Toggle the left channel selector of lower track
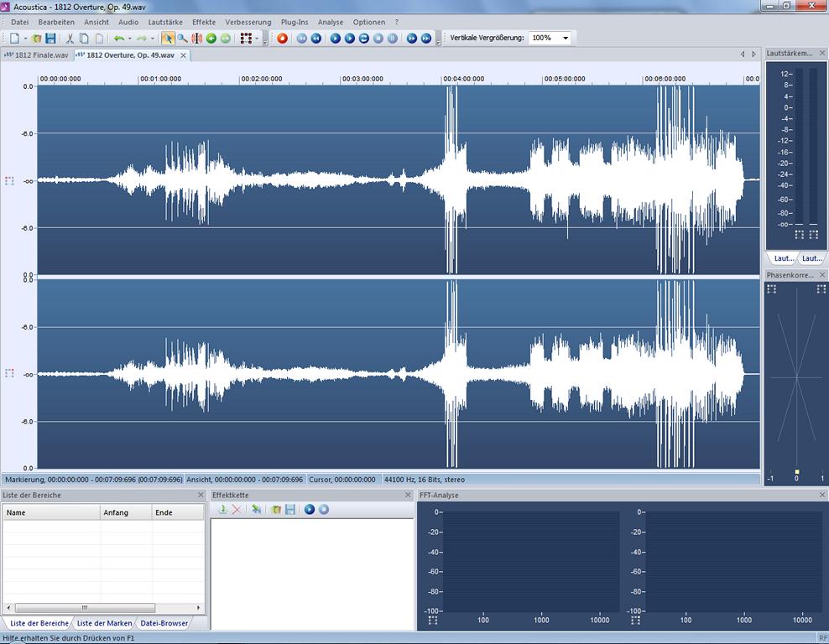 click(x=9, y=373)
